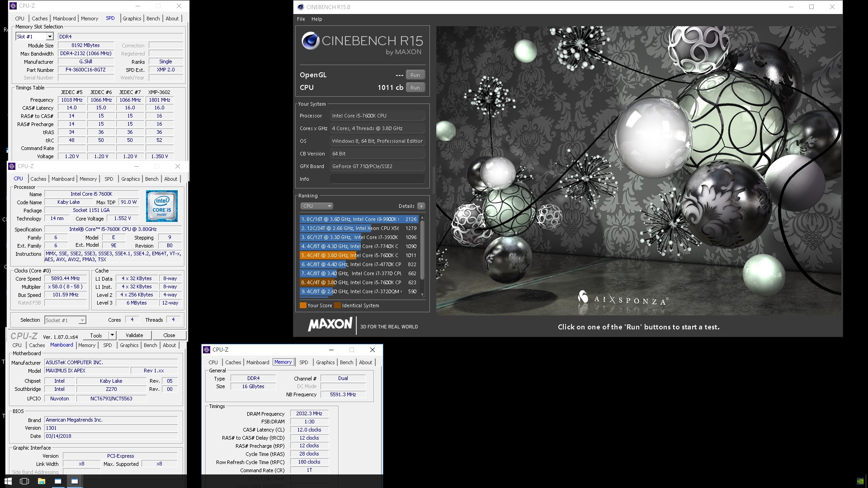This screenshot has height=488, width=868.
Task: Click the rendered scene image in Cinebench
Action: [x=639, y=171]
